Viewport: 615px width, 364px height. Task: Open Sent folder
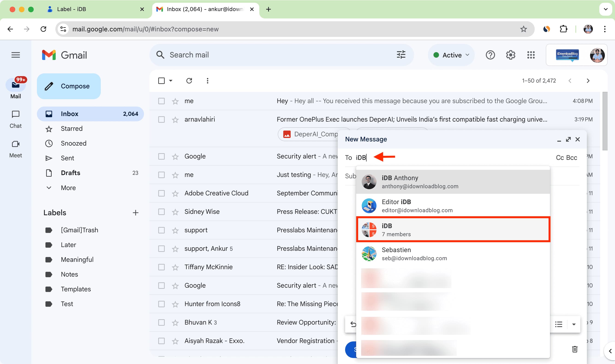click(x=90, y=158)
